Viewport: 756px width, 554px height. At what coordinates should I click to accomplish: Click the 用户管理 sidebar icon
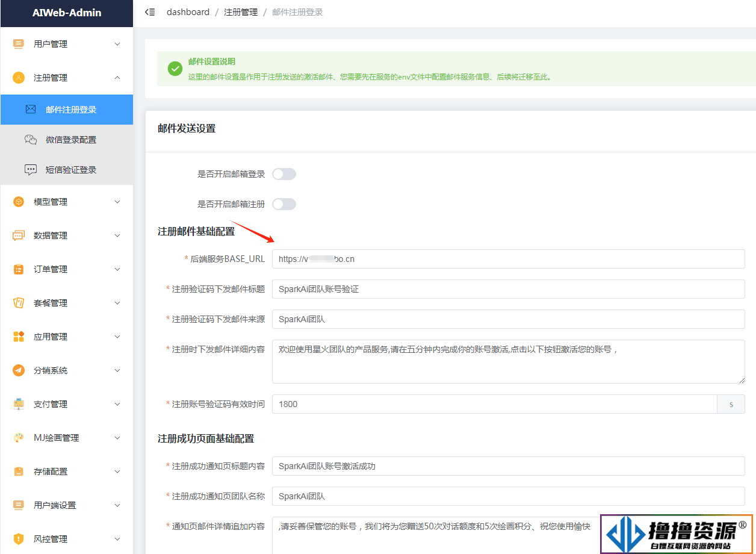(x=19, y=44)
